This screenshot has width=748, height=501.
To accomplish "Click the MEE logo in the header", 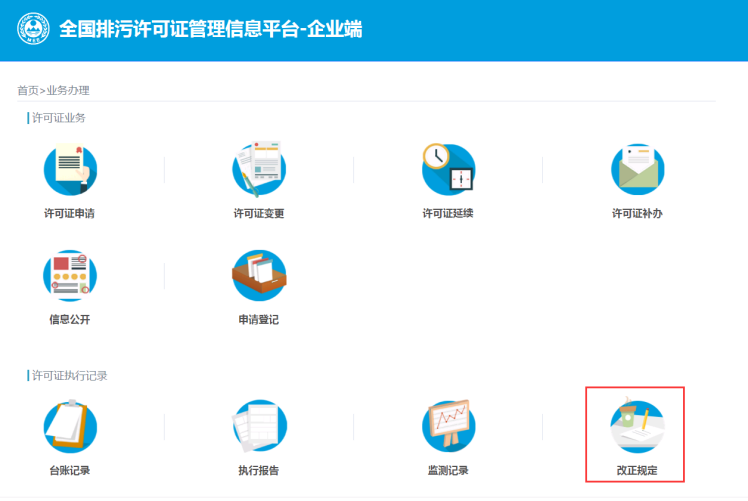I will (33, 29).
